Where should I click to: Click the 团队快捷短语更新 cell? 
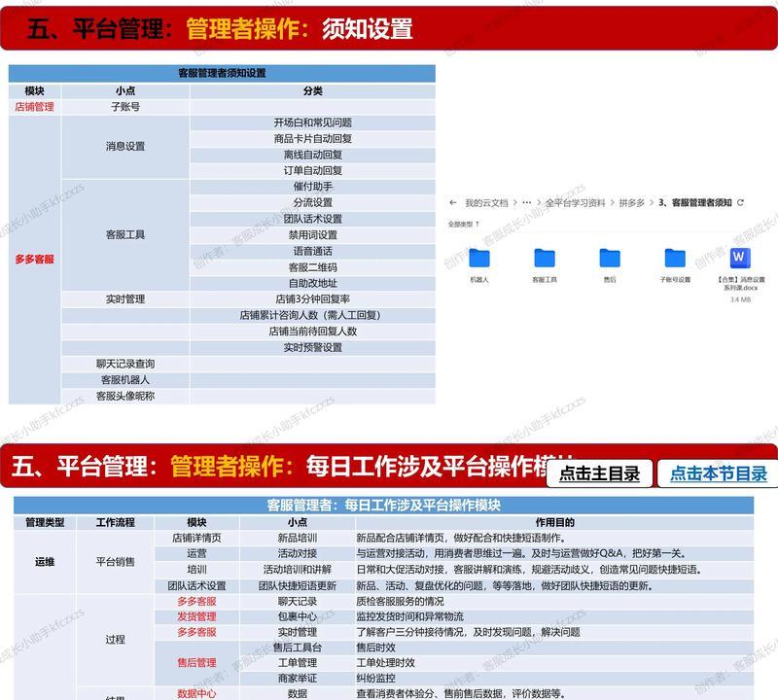(x=298, y=586)
